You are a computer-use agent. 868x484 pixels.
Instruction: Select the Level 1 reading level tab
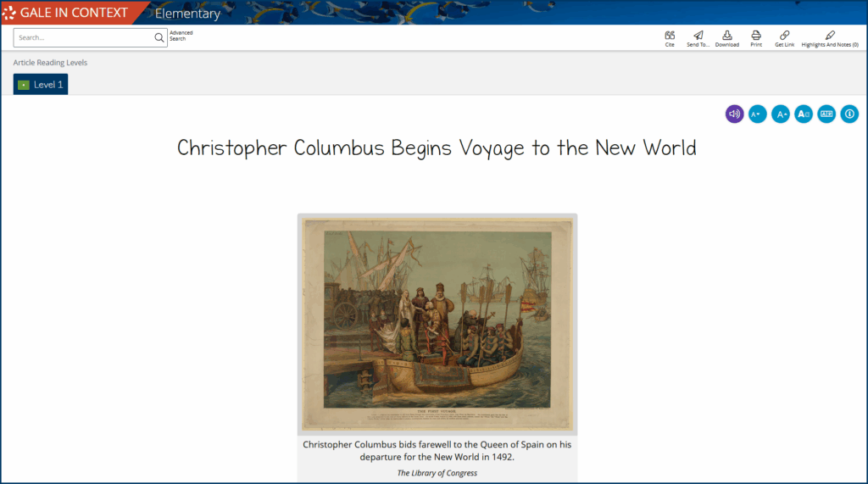41,85
